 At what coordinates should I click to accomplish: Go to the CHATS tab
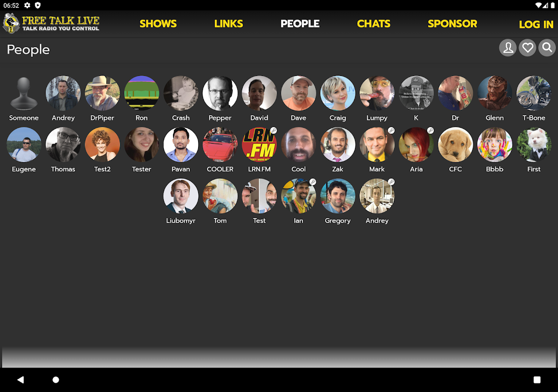point(374,24)
